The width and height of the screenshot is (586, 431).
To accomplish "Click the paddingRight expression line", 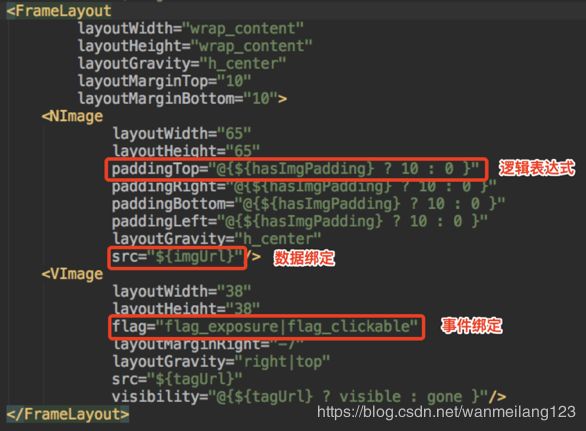I will point(304,186).
